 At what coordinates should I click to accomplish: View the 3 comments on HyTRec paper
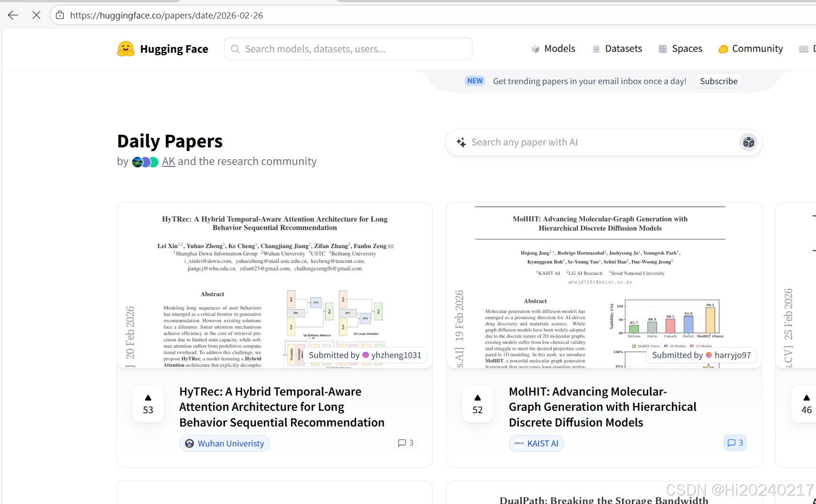[406, 443]
